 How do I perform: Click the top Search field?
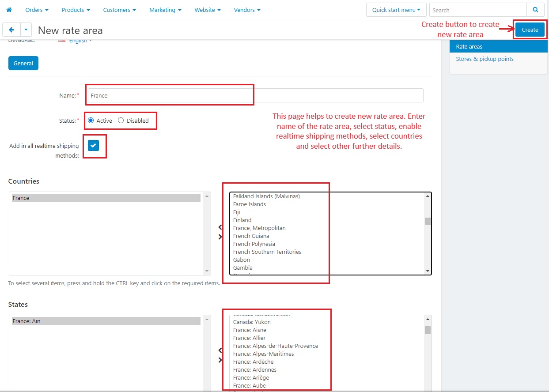point(478,10)
